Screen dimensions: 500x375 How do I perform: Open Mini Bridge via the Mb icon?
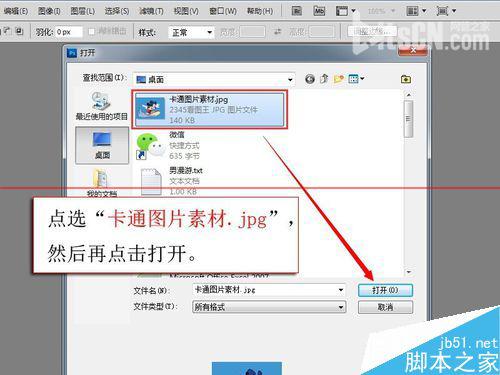point(319,11)
